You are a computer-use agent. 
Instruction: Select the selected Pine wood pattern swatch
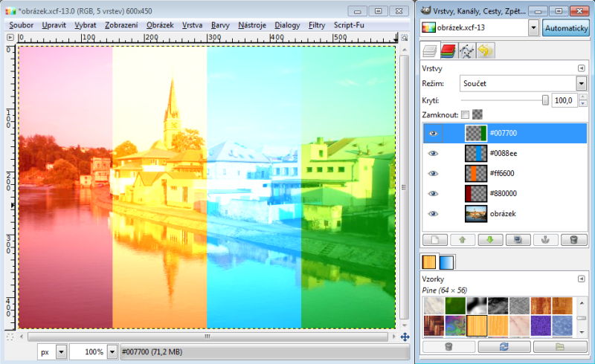click(x=477, y=325)
